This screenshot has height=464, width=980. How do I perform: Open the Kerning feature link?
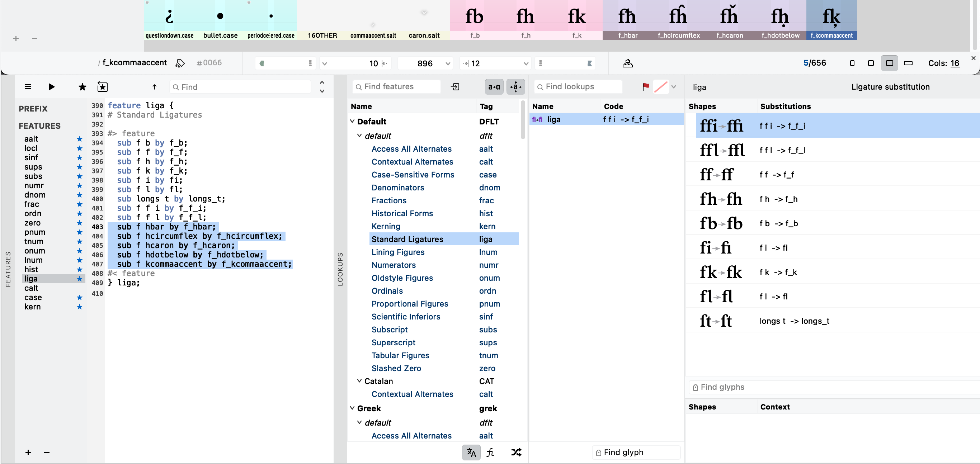pyautogui.click(x=385, y=226)
